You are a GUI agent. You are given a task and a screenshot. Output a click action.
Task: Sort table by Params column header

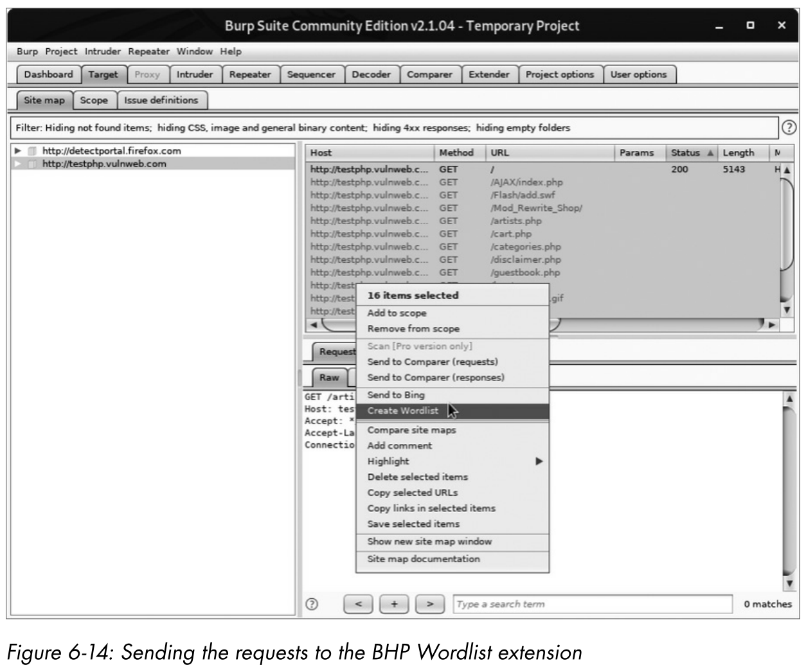[640, 153]
